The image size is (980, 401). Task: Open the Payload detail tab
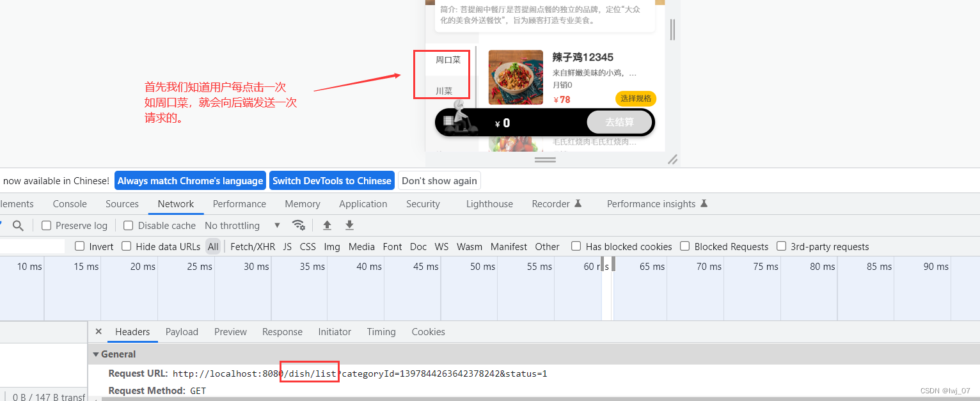click(182, 332)
